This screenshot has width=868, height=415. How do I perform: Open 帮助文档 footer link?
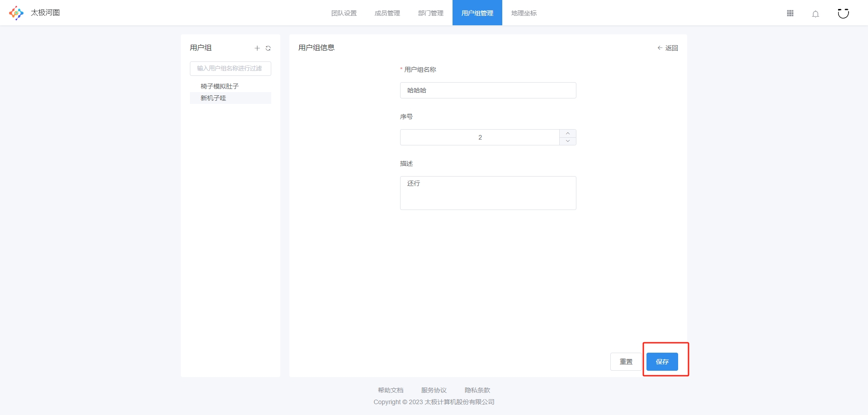391,390
